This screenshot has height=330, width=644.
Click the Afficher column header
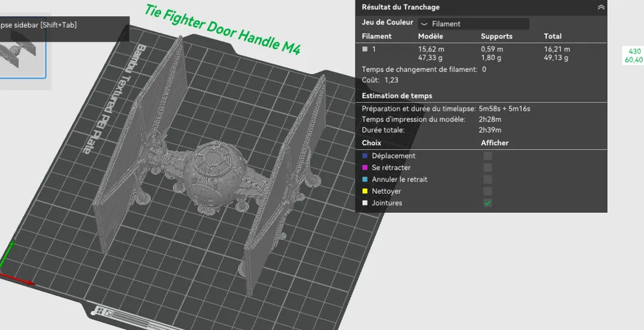tap(495, 143)
